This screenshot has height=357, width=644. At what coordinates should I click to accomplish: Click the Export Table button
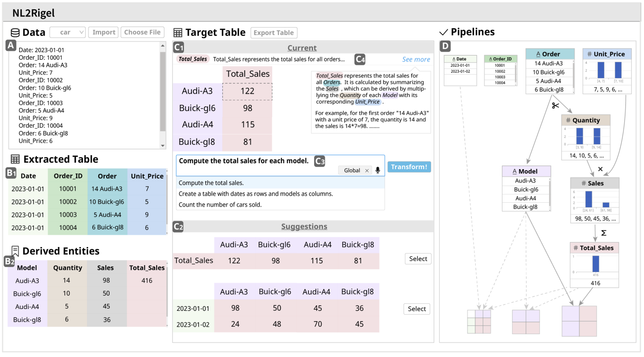(274, 33)
